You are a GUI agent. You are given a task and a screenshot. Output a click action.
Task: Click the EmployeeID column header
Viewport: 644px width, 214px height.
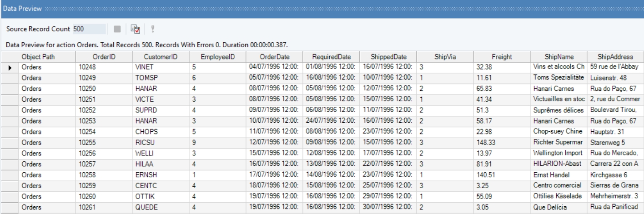click(x=217, y=57)
